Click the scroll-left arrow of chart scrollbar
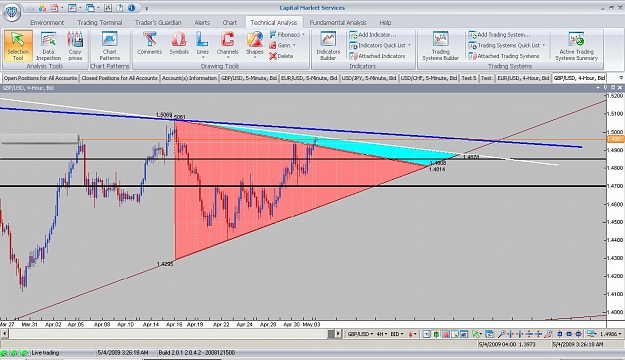Image resolution: width=625 pixels, height=360 pixels. (5, 334)
